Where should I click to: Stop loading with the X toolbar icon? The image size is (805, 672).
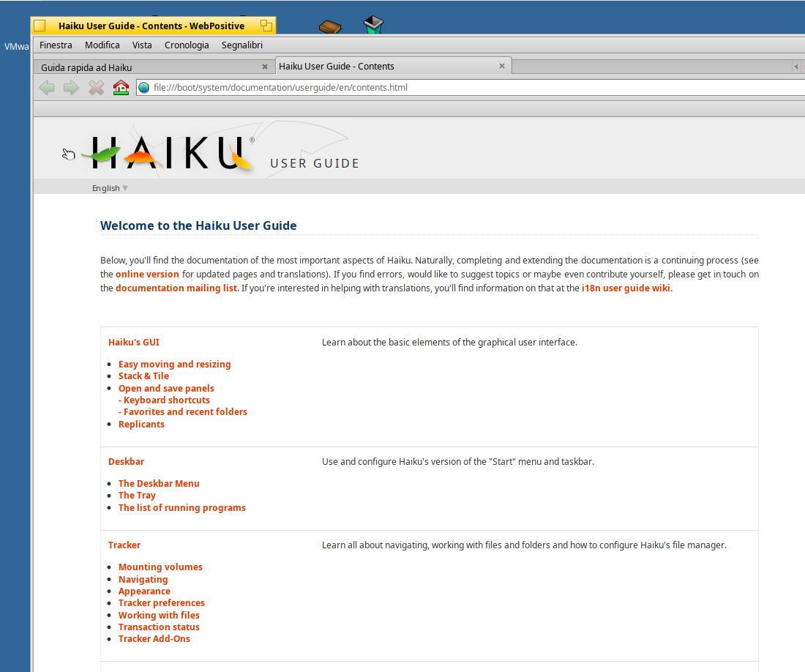coord(96,88)
